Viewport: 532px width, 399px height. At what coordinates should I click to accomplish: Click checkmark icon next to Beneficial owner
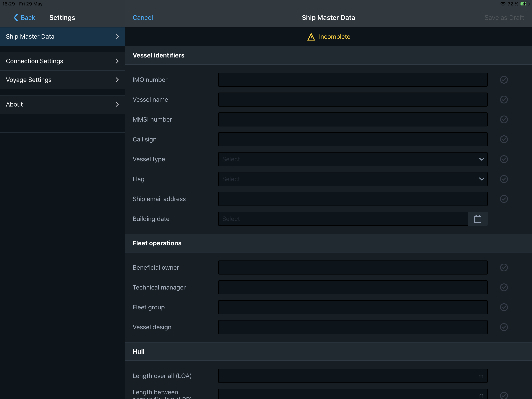[x=504, y=268]
